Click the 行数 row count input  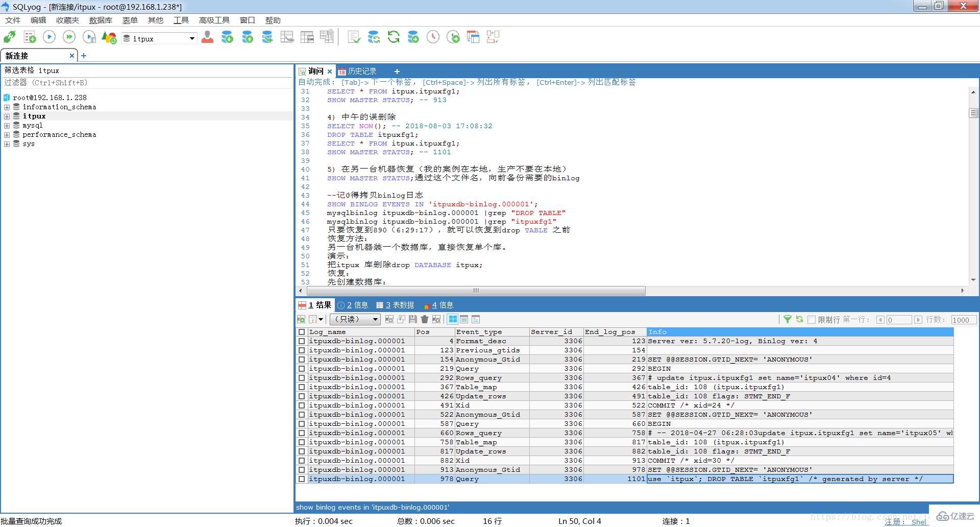coord(964,320)
